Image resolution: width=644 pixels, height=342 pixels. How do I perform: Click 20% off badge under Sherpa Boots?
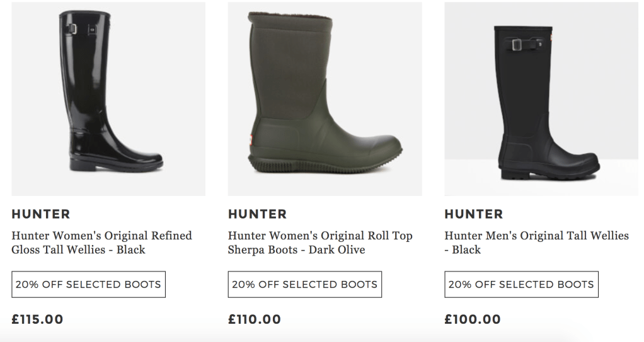(x=304, y=285)
